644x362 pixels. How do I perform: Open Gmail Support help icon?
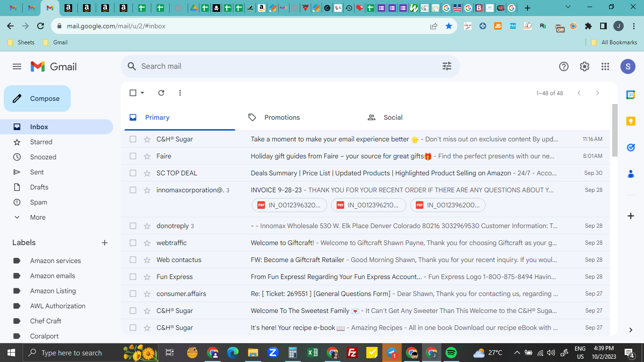[564, 66]
